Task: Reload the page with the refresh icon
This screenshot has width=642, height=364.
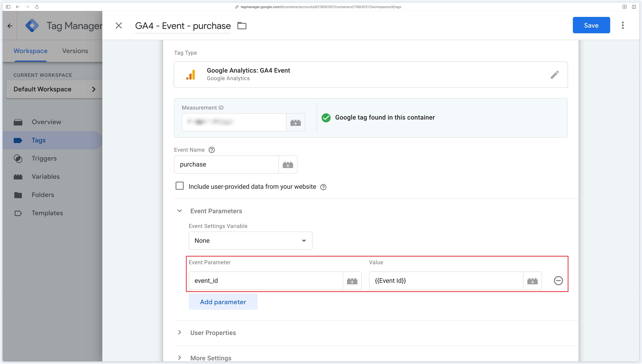Action: [37, 7]
